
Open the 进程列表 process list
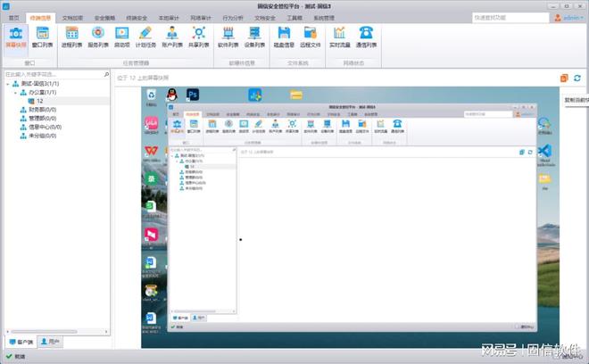coord(71,37)
